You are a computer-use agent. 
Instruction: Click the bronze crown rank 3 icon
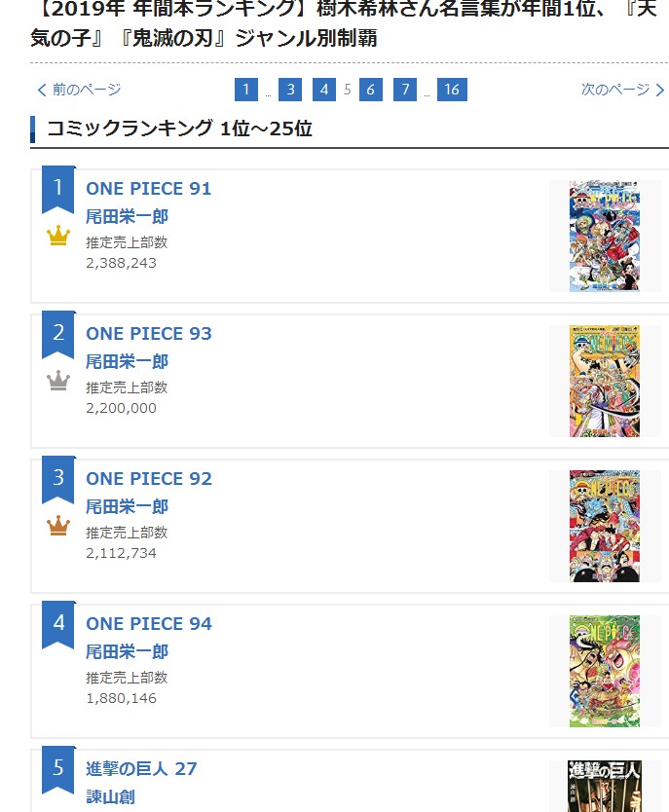point(58,527)
